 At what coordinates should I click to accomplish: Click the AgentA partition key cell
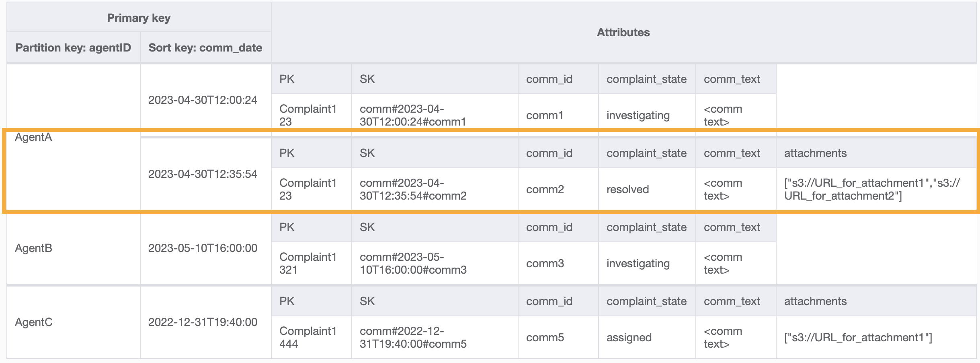pos(34,137)
